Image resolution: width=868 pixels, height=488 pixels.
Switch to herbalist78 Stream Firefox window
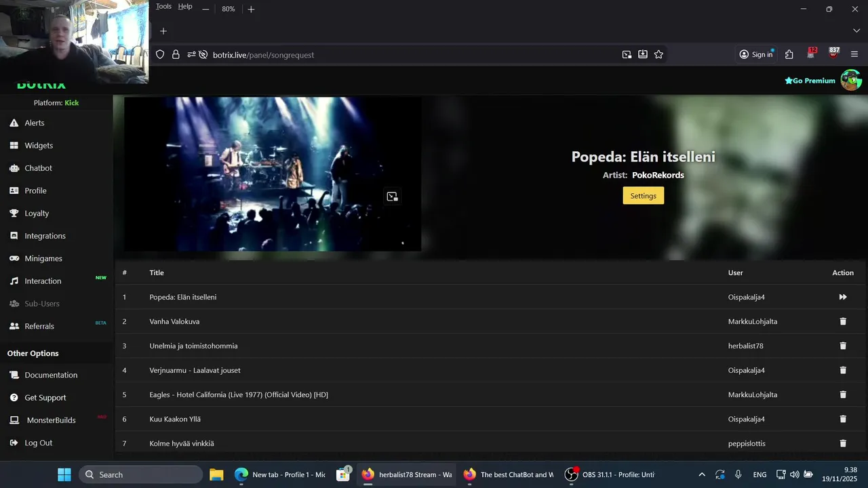406,474
